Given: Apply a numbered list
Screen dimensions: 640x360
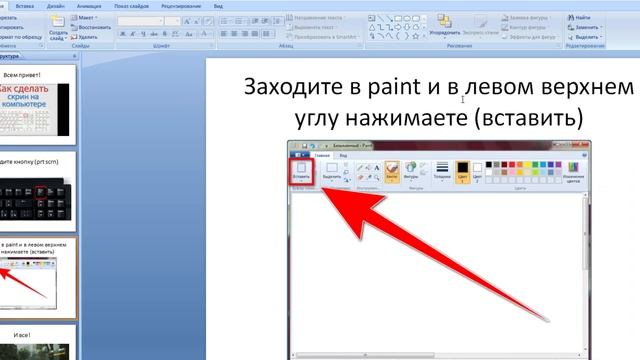Looking at the screenshot, I should click(x=239, y=21).
